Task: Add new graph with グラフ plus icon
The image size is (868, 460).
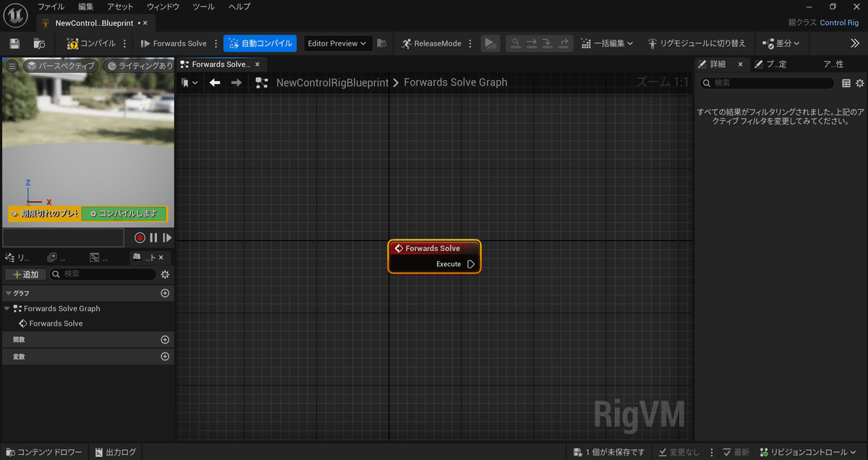Action: point(165,293)
